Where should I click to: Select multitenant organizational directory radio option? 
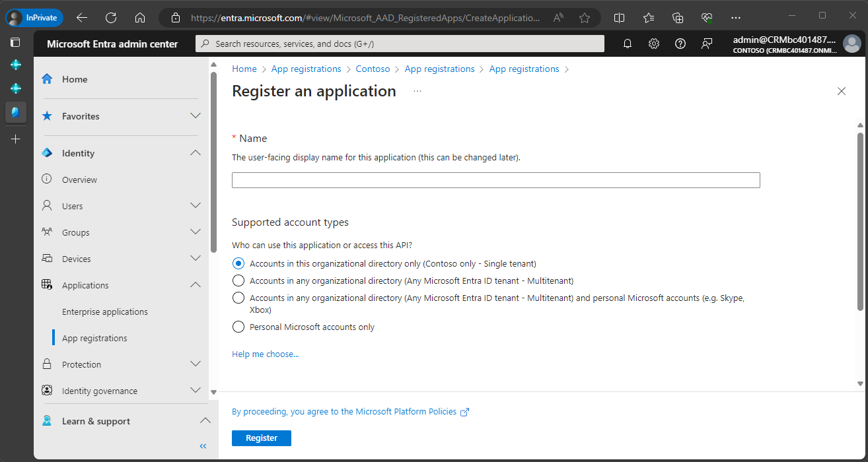(238, 280)
